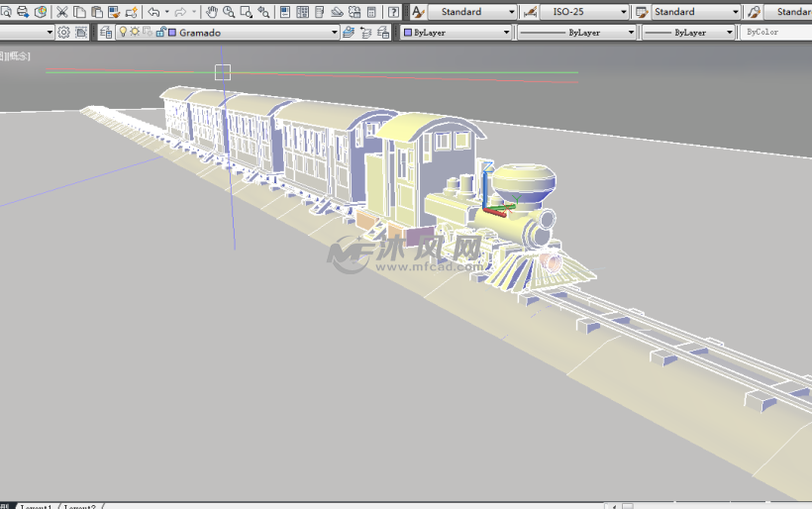Click Layer Previous icon
The width and height of the screenshot is (812, 509).
[366, 33]
